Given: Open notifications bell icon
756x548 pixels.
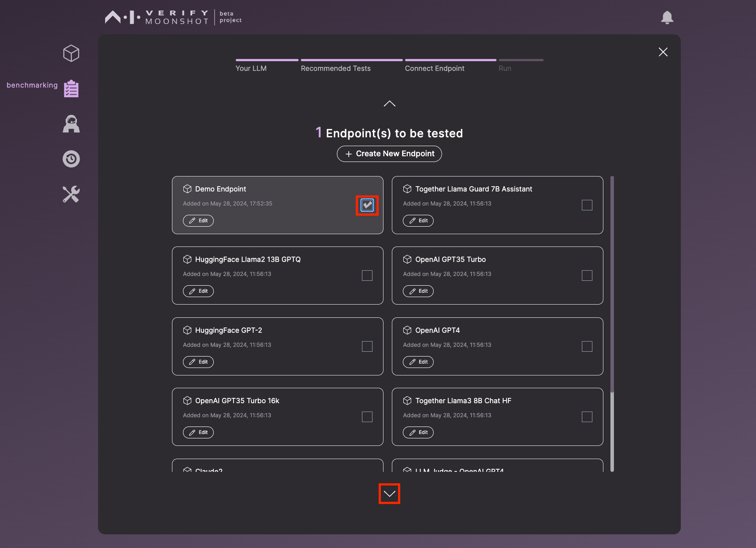Looking at the screenshot, I should 667,17.
